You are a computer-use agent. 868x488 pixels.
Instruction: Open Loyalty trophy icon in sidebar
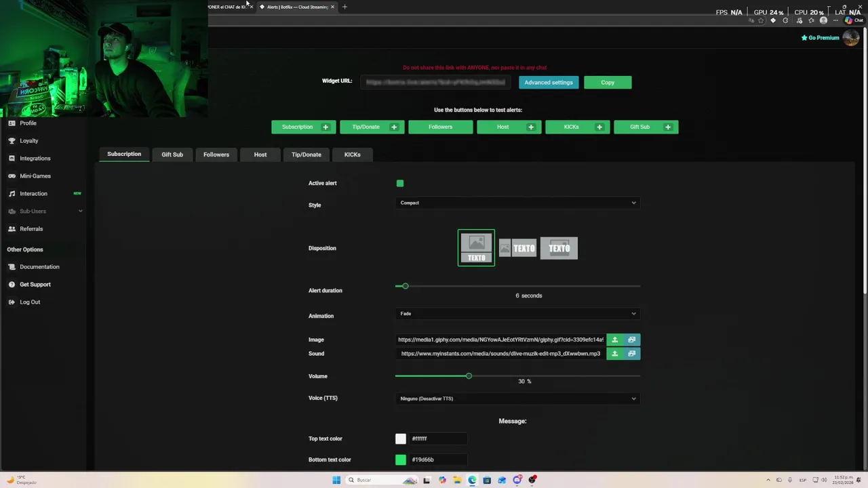12,141
